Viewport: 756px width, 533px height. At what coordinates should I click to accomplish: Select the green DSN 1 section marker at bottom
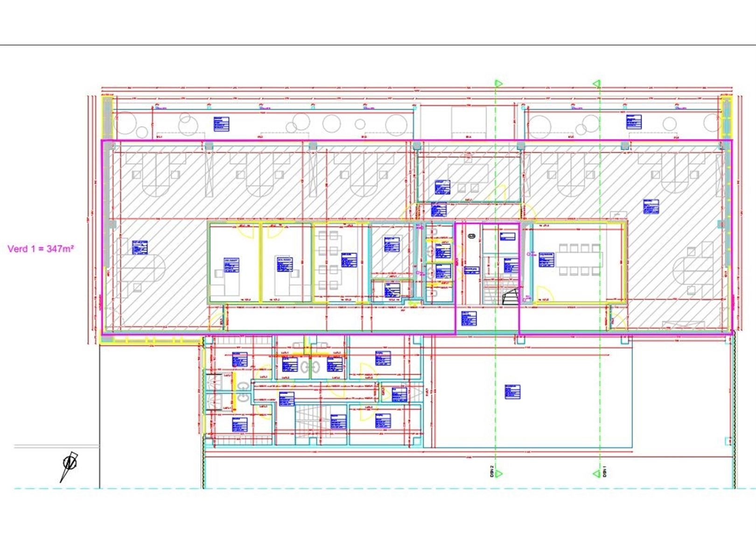(597, 474)
